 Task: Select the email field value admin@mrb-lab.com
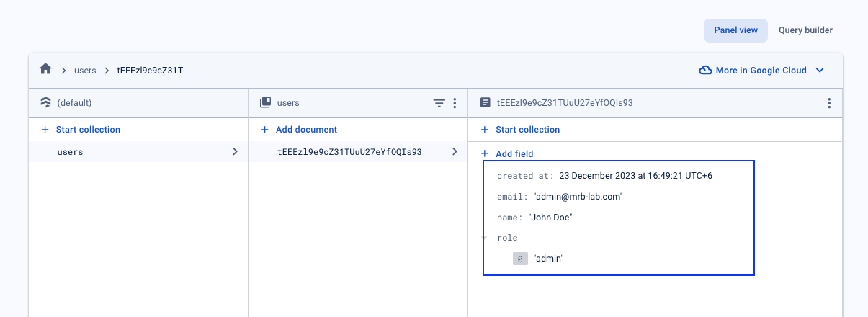(578, 197)
